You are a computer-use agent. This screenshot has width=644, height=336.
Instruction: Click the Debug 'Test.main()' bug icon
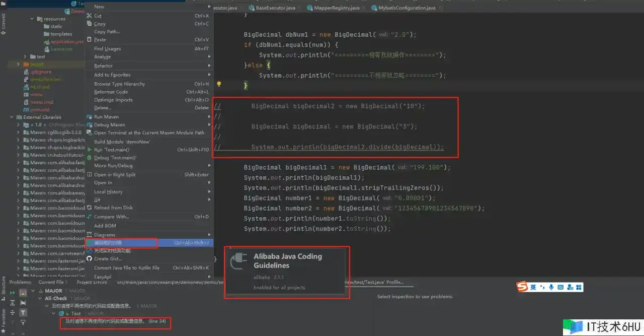click(x=90, y=158)
